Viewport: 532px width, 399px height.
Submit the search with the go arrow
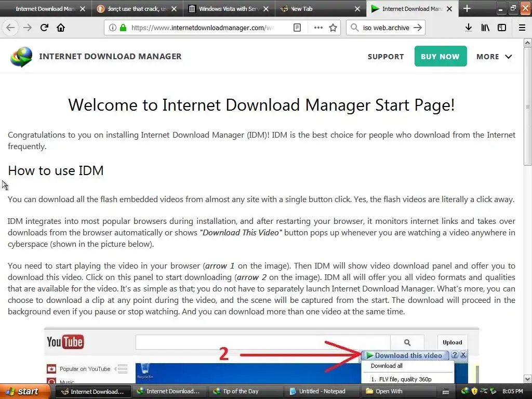(418, 28)
